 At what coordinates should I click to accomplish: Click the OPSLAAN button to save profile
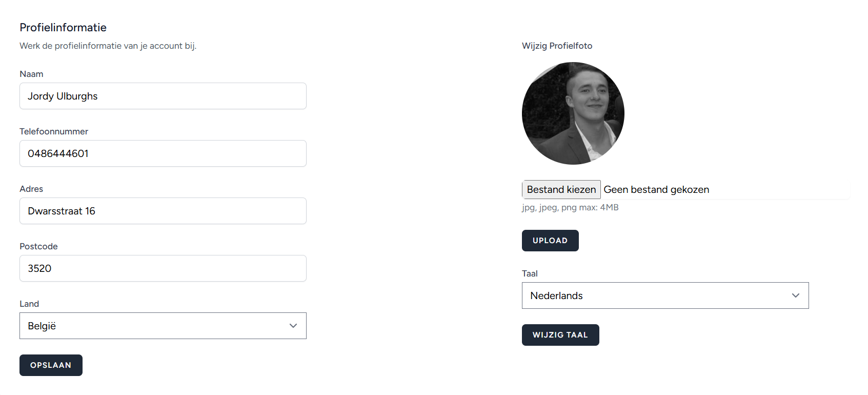[51, 365]
